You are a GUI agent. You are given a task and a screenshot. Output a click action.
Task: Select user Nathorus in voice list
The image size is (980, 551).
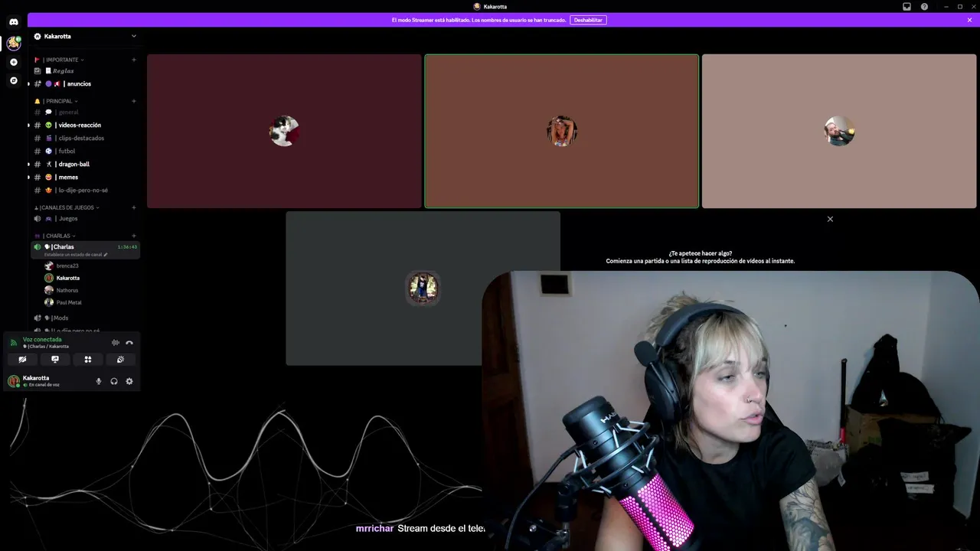91,291
